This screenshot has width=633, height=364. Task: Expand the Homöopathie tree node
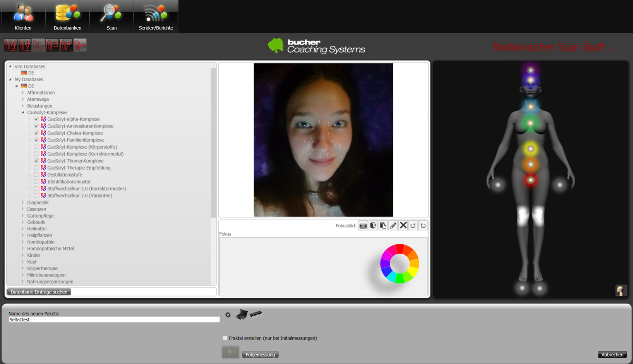click(x=23, y=242)
